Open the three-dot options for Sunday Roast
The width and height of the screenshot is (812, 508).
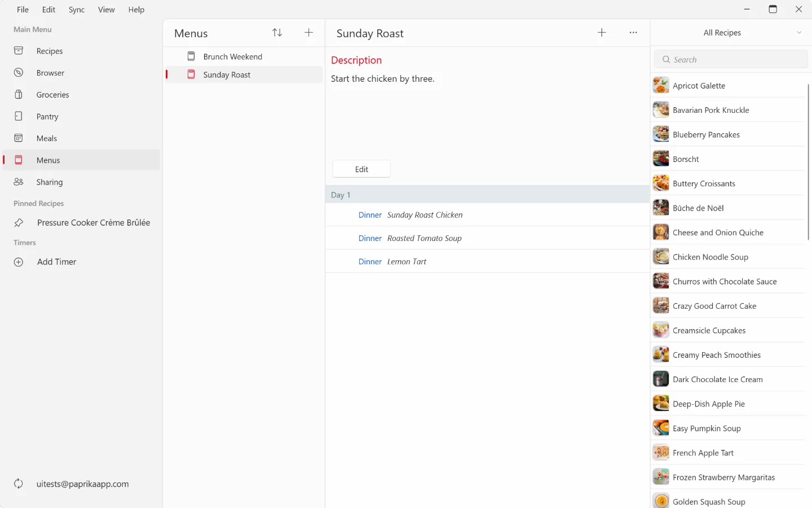tap(633, 33)
